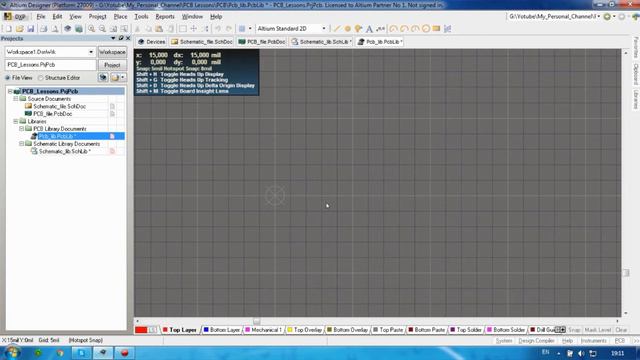640x360 pixels.
Task: Open an existing document via the folder icon
Action: coord(20,29)
